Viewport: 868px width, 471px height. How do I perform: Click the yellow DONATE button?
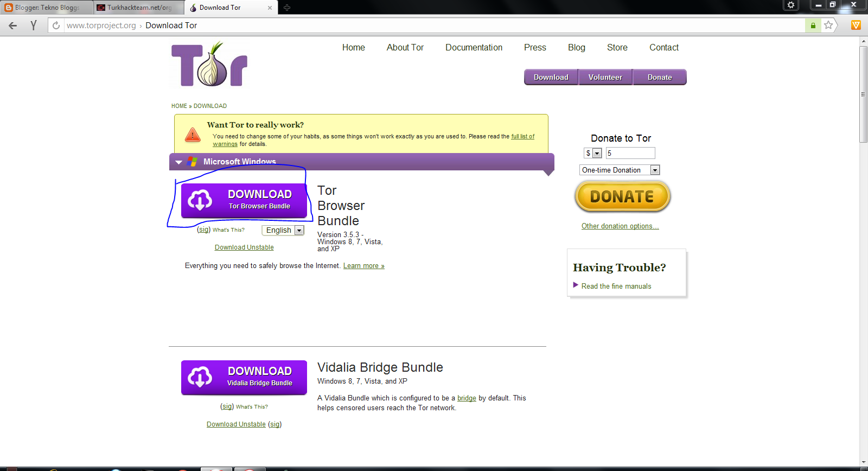pyautogui.click(x=622, y=196)
